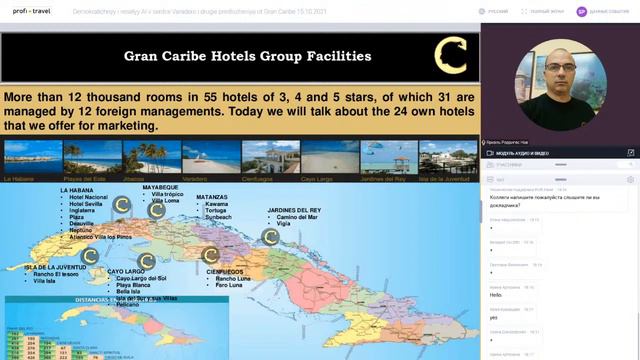Open the language selector globe icon

[x=482, y=11]
